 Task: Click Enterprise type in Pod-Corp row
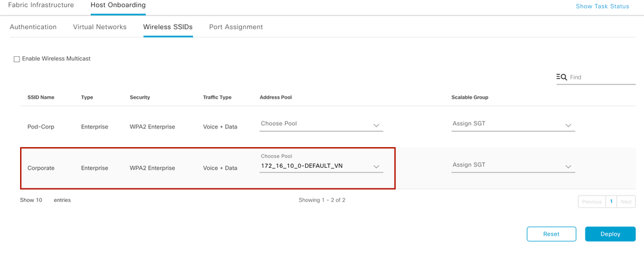(x=94, y=127)
